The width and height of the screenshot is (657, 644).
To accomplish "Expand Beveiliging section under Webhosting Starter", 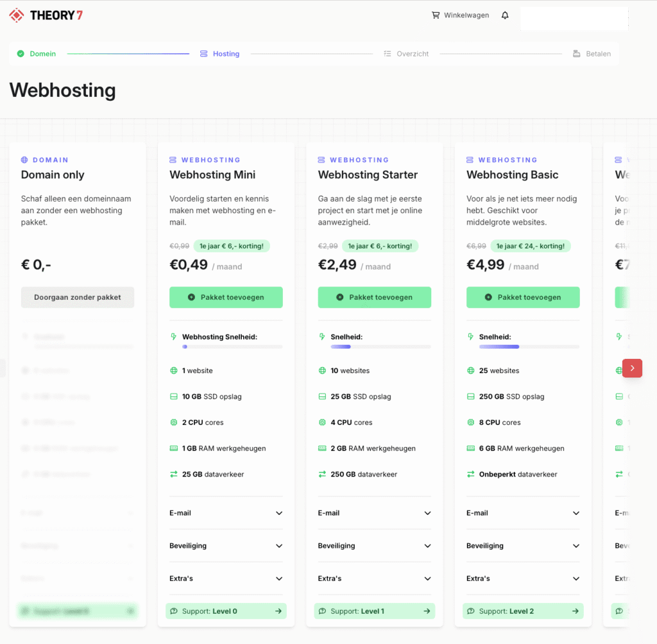I will pos(375,546).
